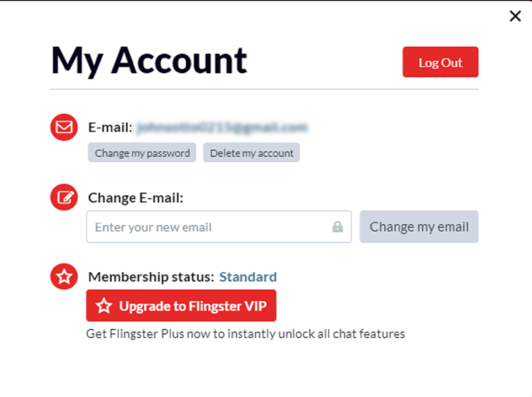532x397 pixels.
Task: Click the red envelope email icon
Action: coord(64,127)
